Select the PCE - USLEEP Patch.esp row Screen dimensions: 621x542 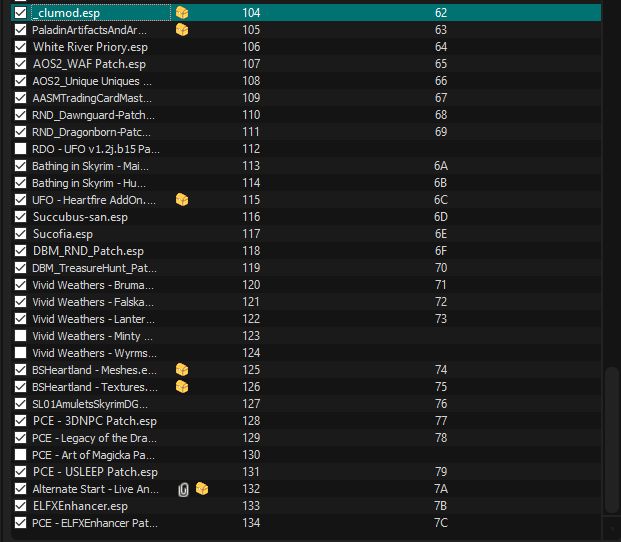coord(95,472)
